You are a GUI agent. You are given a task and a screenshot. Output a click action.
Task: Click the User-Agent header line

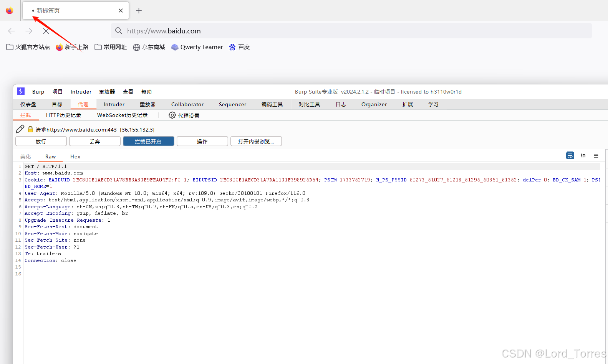165,193
